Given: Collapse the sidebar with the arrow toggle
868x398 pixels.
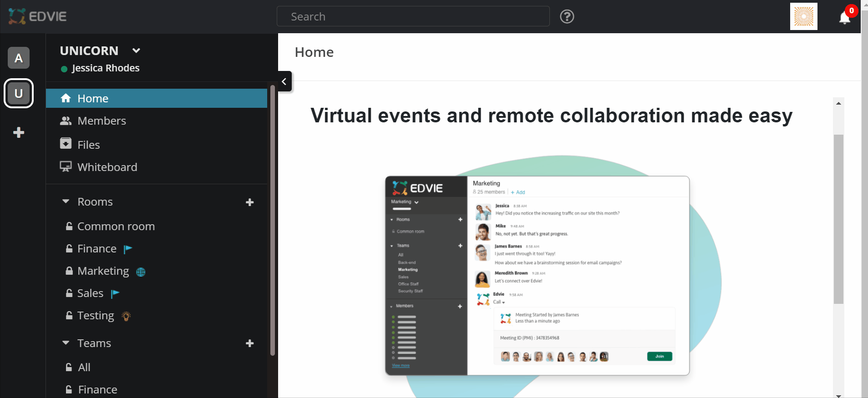Looking at the screenshot, I should 284,81.
